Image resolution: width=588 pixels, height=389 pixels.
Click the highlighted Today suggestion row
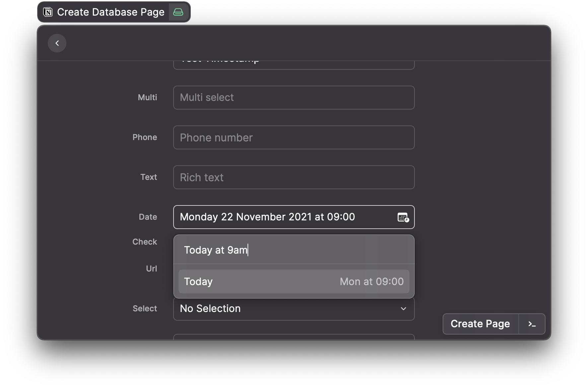click(294, 281)
